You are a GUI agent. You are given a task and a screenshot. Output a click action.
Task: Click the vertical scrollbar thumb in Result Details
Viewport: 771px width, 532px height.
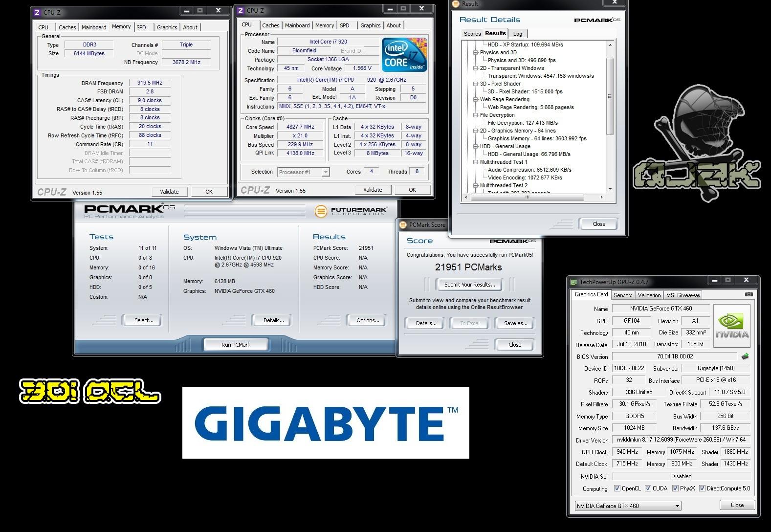(610, 96)
